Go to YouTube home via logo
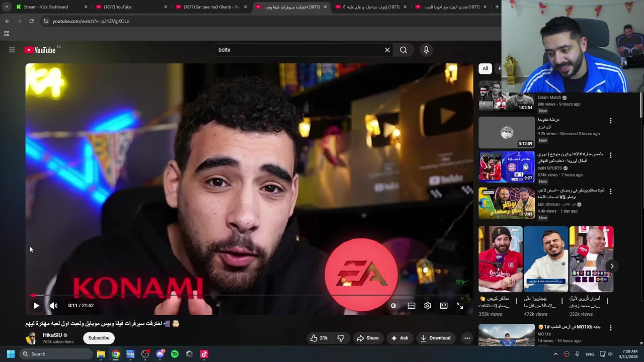The width and height of the screenshot is (644, 362). (40, 50)
